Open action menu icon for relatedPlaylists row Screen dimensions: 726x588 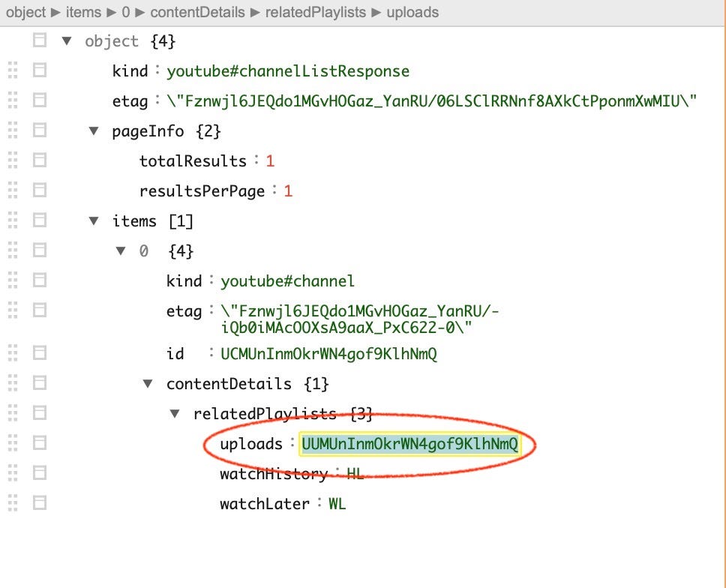[x=40, y=412]
